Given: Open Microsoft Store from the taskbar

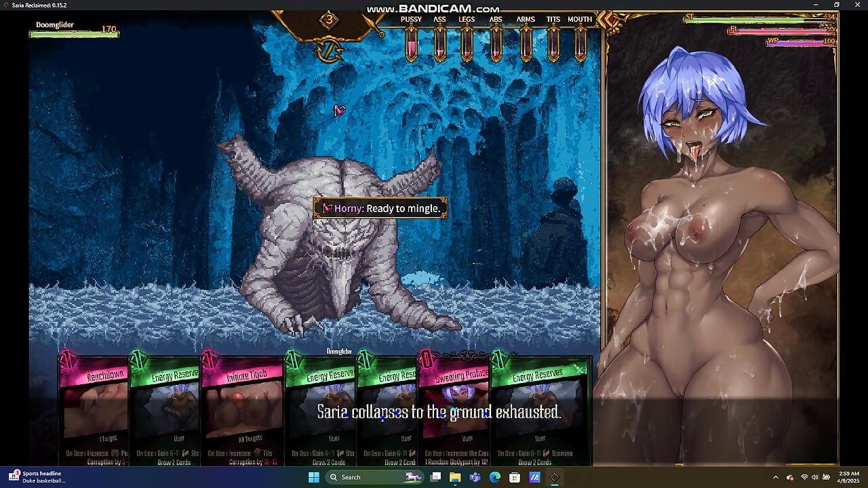Looking at the screenshot, I should tap(515, 477).
